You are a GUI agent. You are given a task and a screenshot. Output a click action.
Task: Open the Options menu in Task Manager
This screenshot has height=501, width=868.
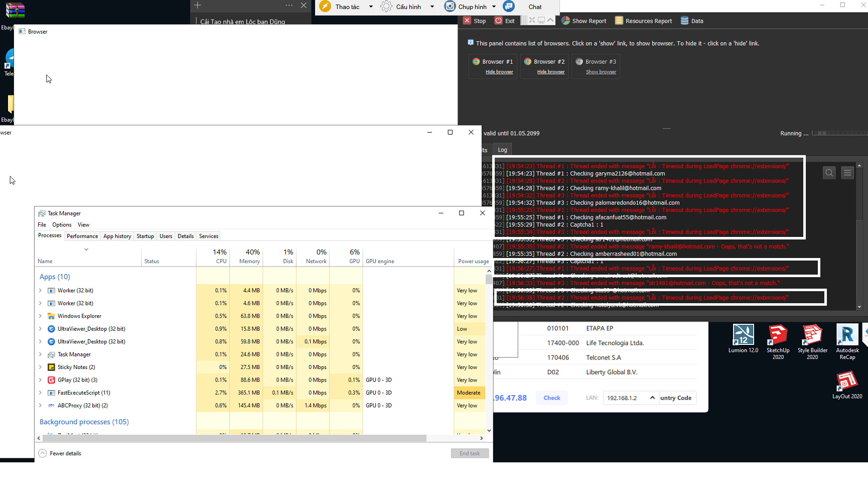click(x=62, y=225)
